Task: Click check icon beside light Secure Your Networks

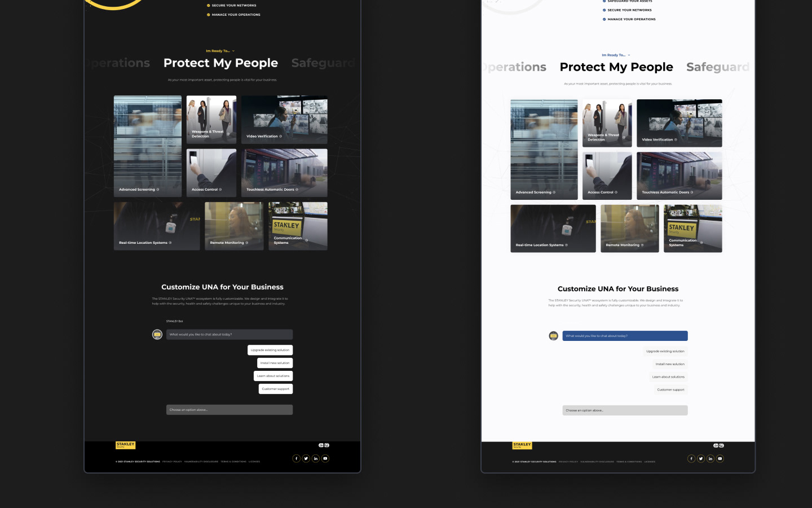Action: click(604, 10)
